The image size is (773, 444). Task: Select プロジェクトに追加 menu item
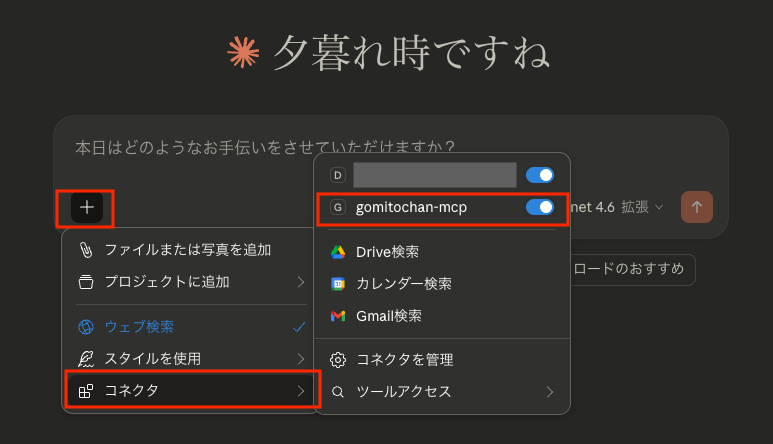191,282
